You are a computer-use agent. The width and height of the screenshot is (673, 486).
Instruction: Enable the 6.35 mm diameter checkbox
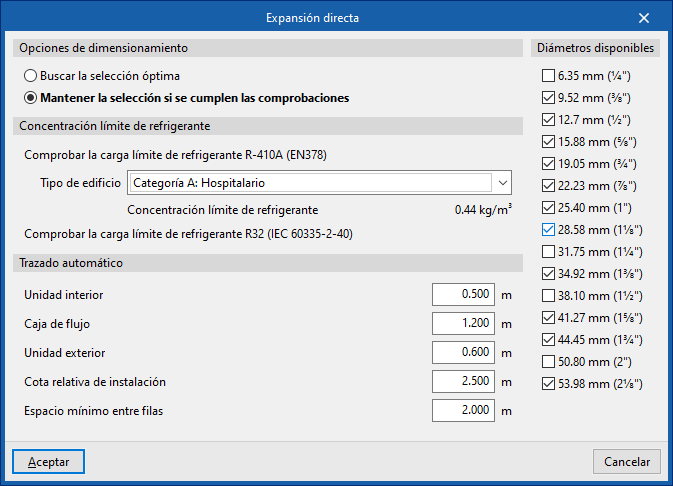(548, 75)
